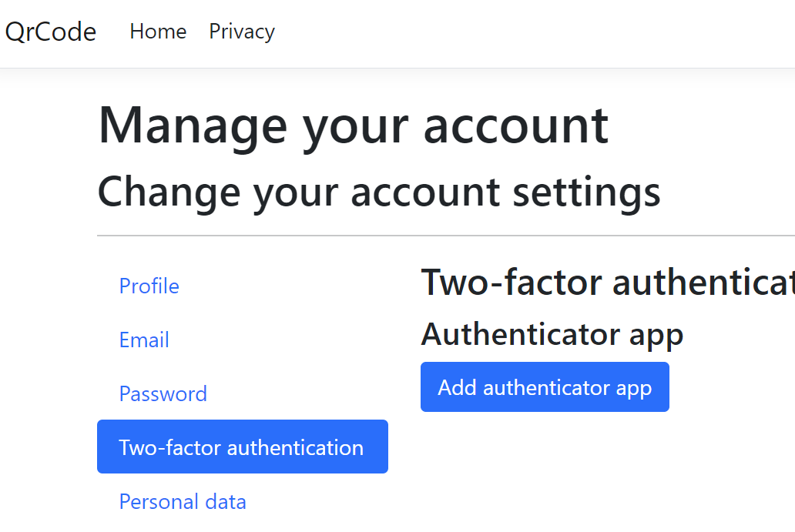Select the highlighted Two-factor authentication sidebar tab
Viewport: 795px width, 532px height.
tap(242, 447)
